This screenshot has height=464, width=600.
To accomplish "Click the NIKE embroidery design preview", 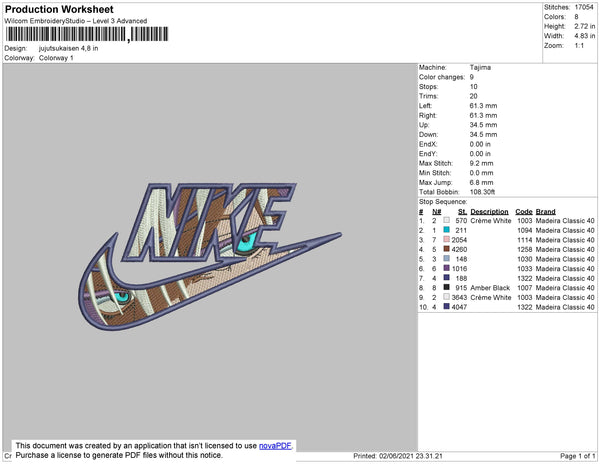I will pyautogui.click(x=210, y=256).
